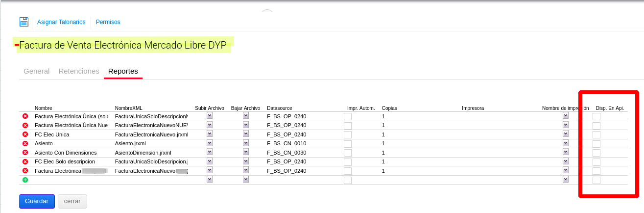Enable Impr. Autom. for FC Elec Solo descripcion
Viewport: 644px width, 213px height.
(348, 162)
